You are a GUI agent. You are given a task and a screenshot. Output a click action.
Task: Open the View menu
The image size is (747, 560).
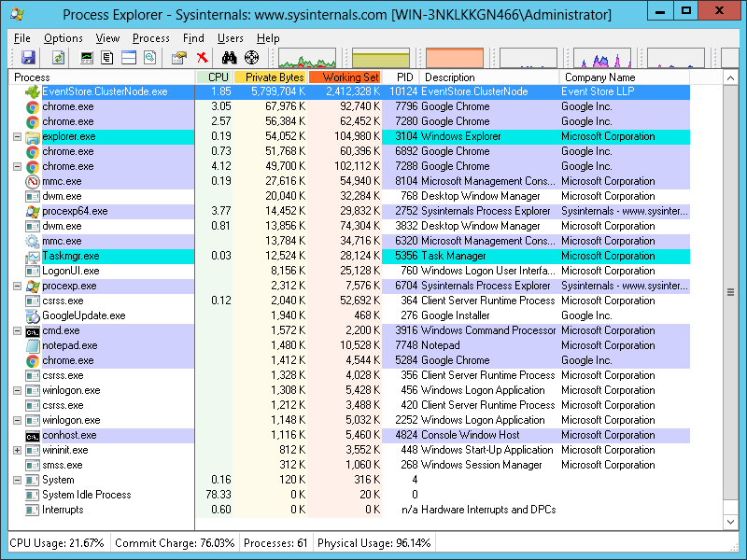tap(107, 38)
